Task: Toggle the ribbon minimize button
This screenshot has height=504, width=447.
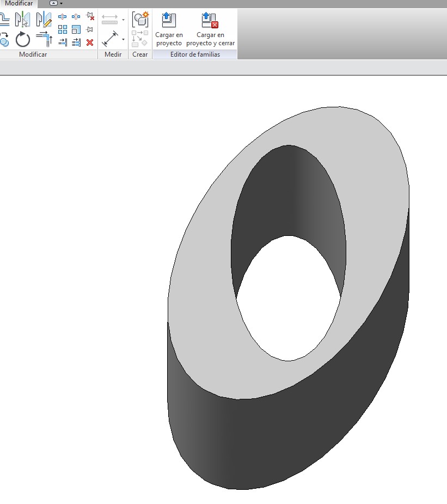Action: tap(53, 3)
